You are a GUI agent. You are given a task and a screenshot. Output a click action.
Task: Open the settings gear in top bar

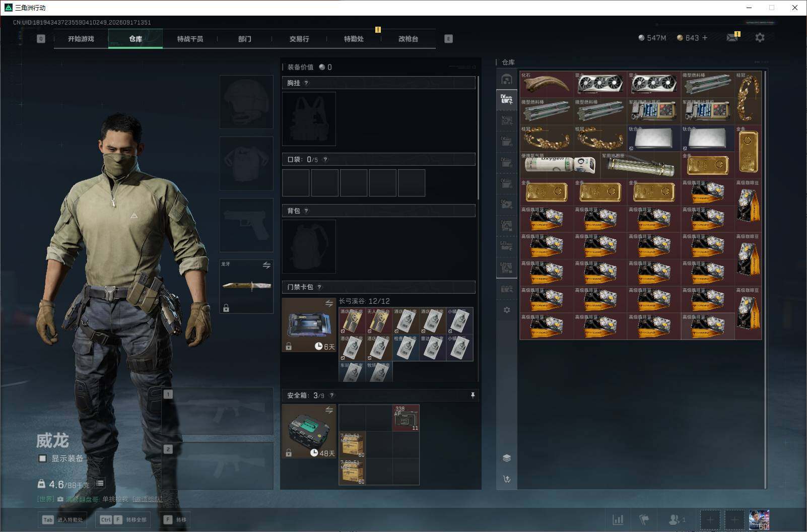click(x=760, y=38)
